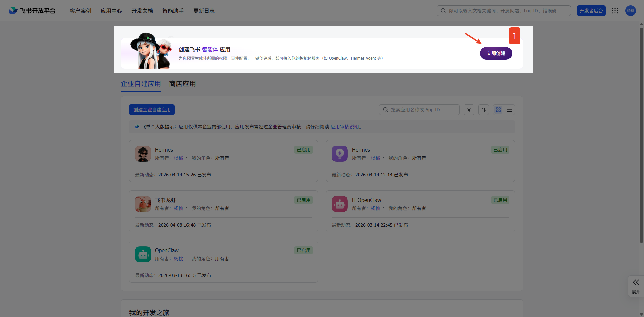Image resolution: width=644 pixels, height=317 pixels.
Task: Select the 企业自建应用 tab
Action: pos(141,84)
